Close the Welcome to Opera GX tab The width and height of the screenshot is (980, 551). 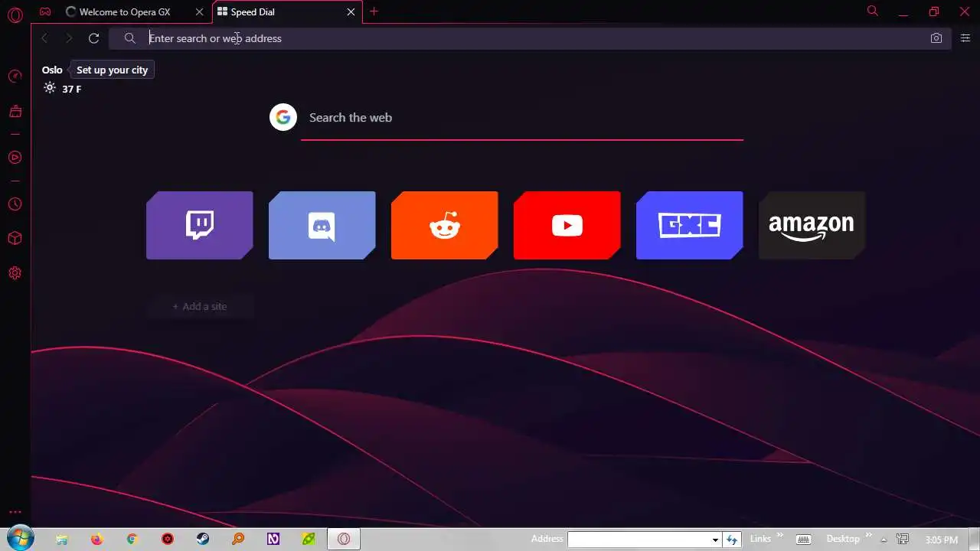coord(199,12)
